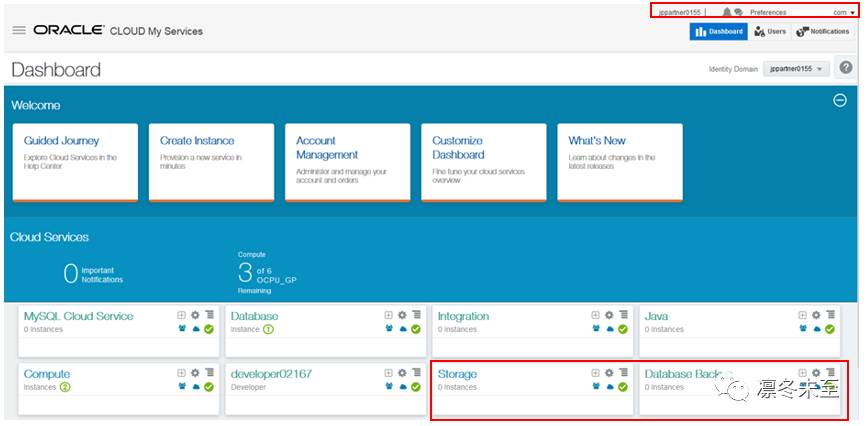This screenshot has width=867, height=426.
Task: Open action menu on Java card
Action: 830,315
